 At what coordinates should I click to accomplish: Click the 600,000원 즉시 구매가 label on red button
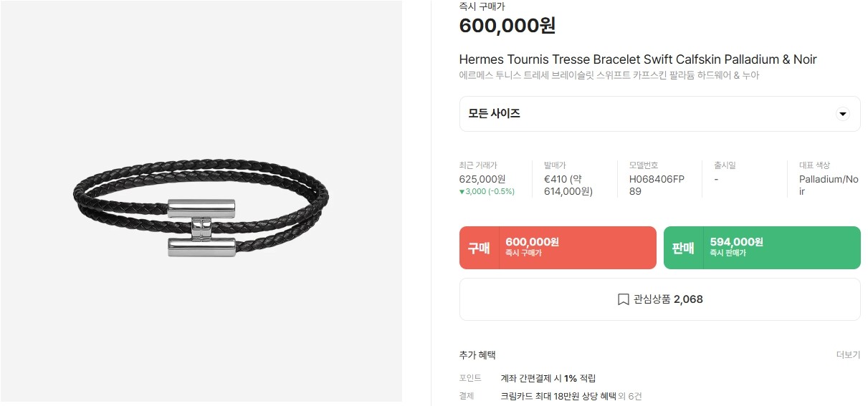click(532, 247)
